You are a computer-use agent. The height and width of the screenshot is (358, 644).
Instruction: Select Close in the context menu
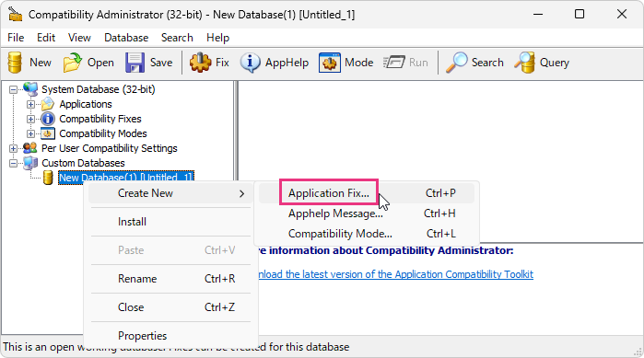point(170,307)
